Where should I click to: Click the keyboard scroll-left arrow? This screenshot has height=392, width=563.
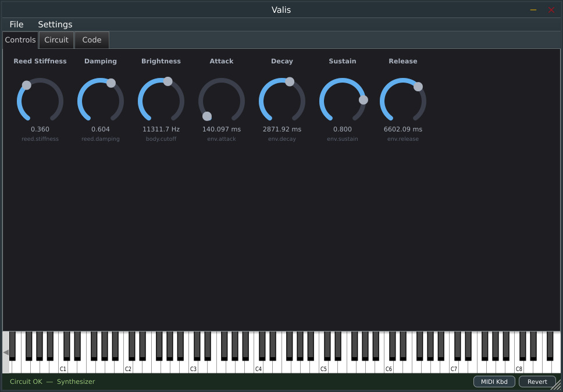[6, 352]
